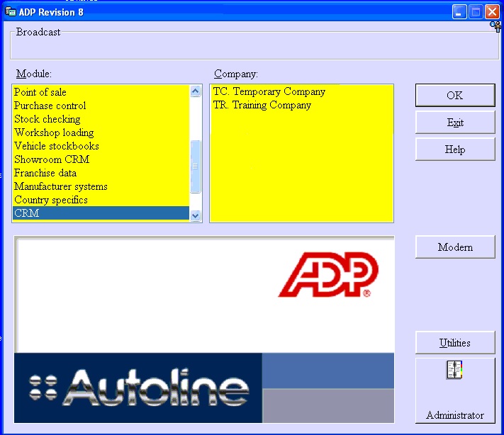The image size is (504, 435).
Task: Select Point of sale module
Action: [x=101, y=92]
